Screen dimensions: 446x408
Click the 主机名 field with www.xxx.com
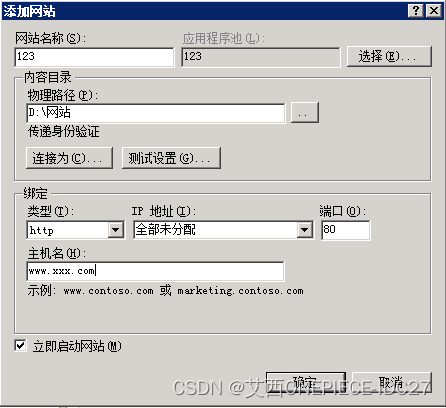coord(155,271)
